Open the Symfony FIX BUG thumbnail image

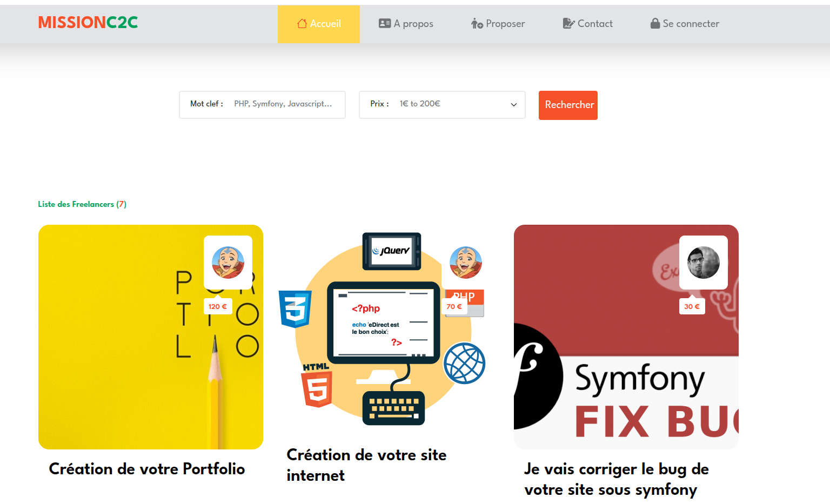click(x=626, y=337)
